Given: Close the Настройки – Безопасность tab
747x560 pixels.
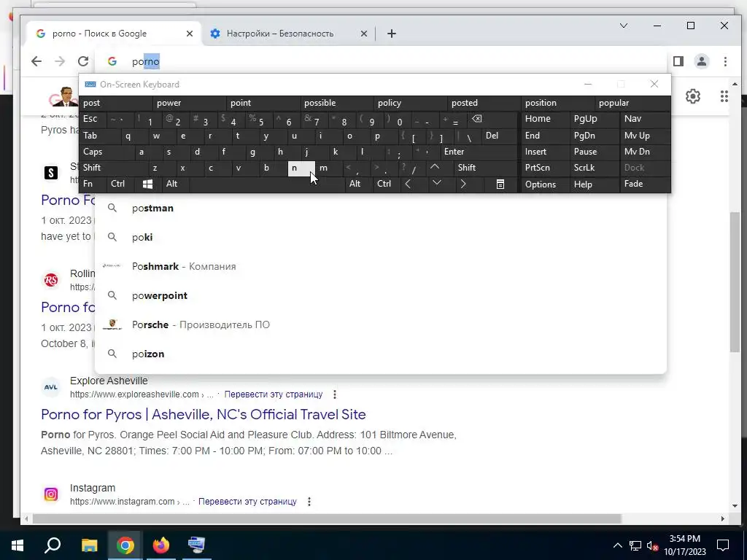Looking at the screenshot, I should (363, 34).
